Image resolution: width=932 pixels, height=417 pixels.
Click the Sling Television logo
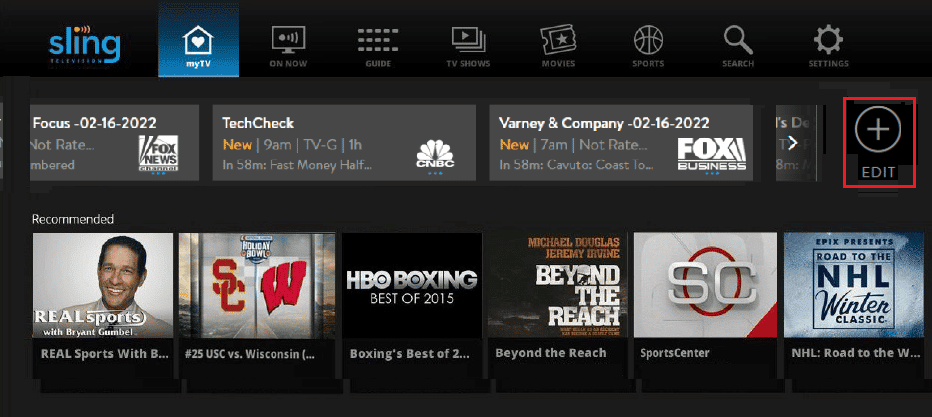pos(84,45)
